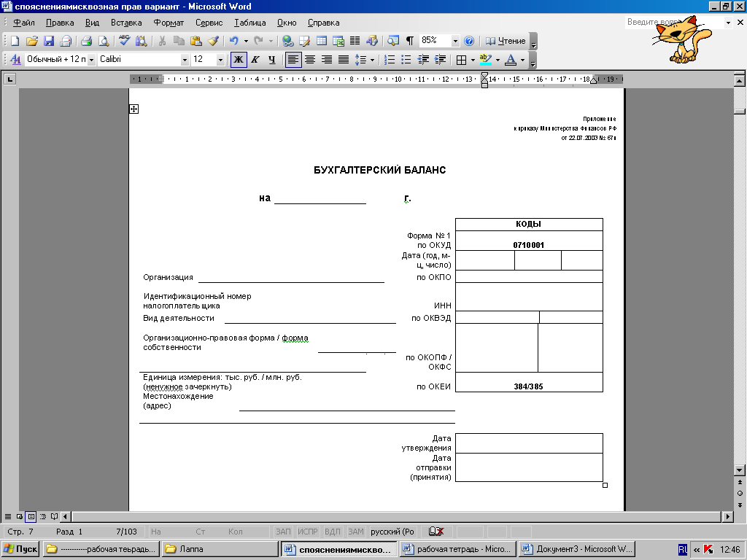
Task: Open the document map icon
Action: click(x=393, y=42)
